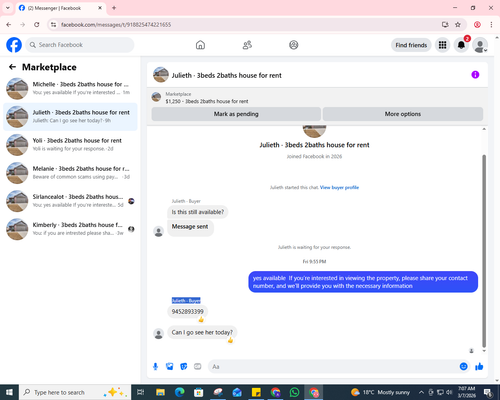Open Yoli's 3beds 2baths conversation
The height and width of the screenshot is (400, 500).
pos(70,145)
